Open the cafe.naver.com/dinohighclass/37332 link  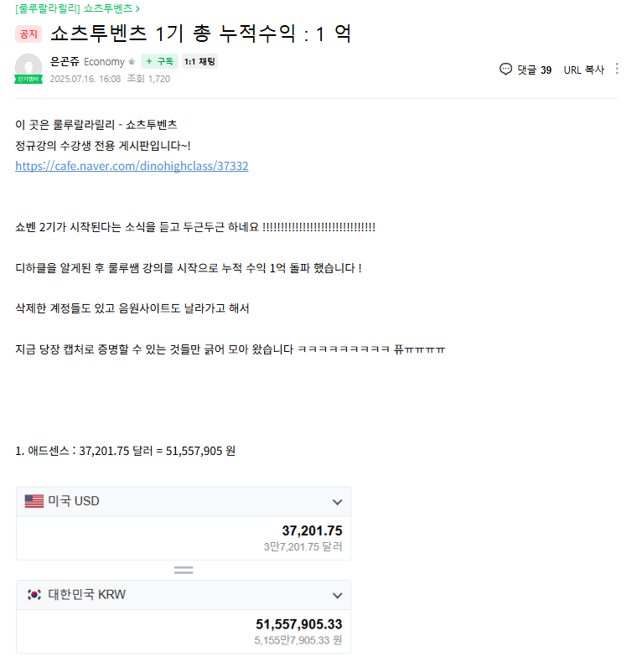[132, 166]
